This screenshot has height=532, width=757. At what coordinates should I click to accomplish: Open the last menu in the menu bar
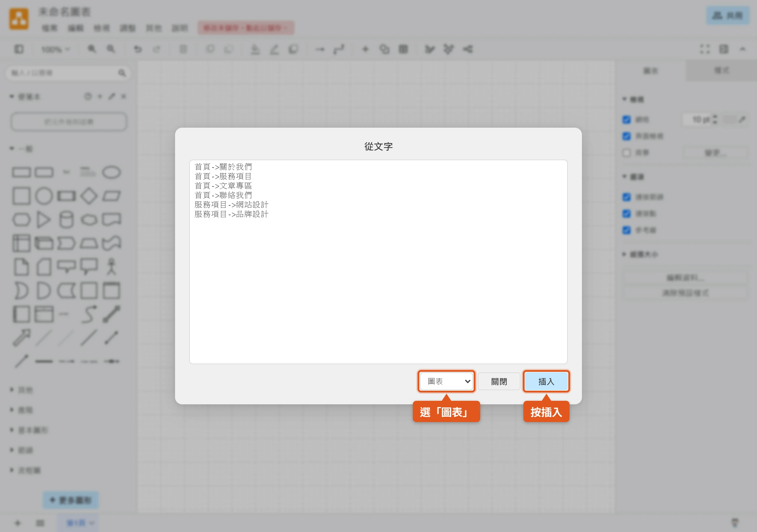[180, 28]
